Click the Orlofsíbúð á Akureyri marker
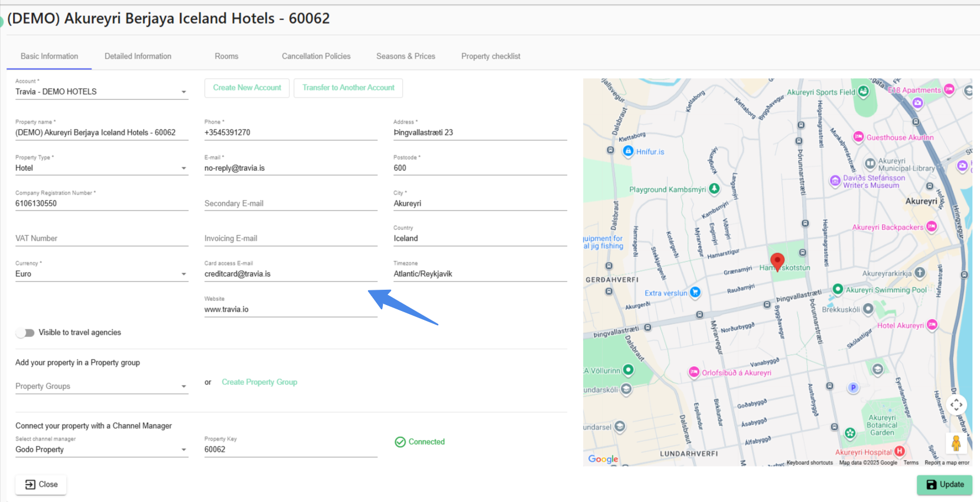Viewport: 980px width, 502px height. pyautogui.click(x=694, y=372)
